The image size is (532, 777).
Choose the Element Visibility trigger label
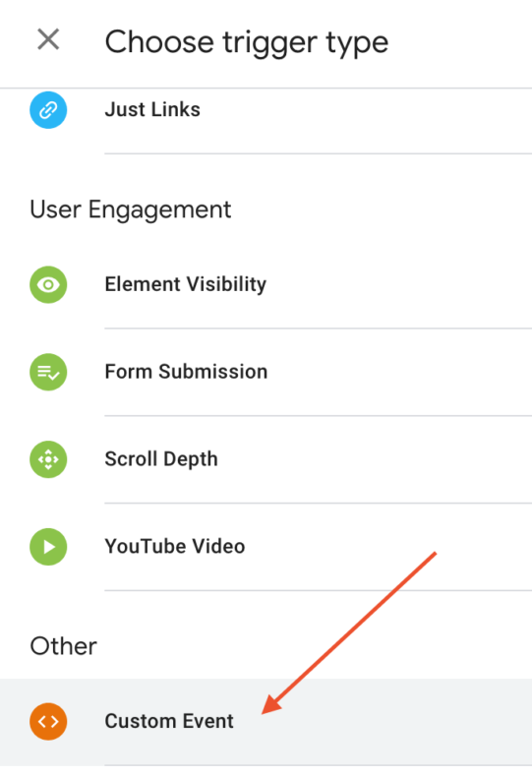(x=186, y=284)
